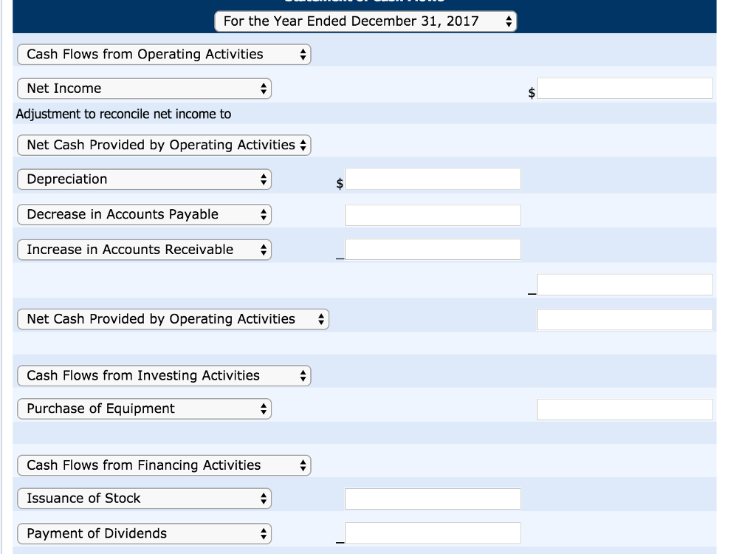Open the Increase in Accounts Receivable dropdown
756x554 pixels.
[x=144, y=250]
